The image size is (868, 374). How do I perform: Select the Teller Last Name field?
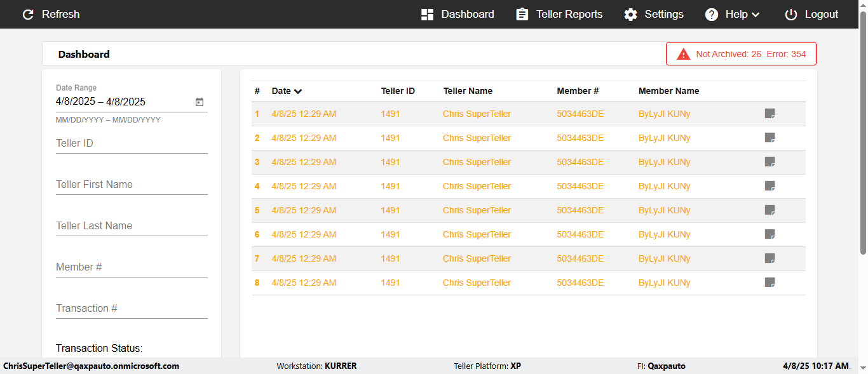click(132, 226)
